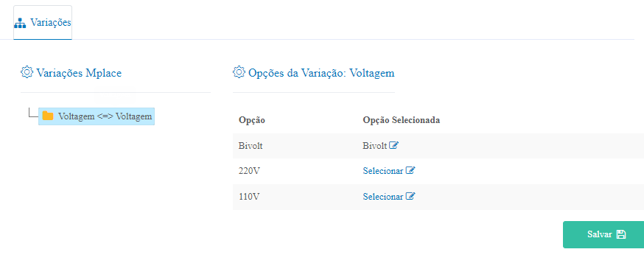Save changes with the Salvar button

pyautogui.click(x=603, y=234)
